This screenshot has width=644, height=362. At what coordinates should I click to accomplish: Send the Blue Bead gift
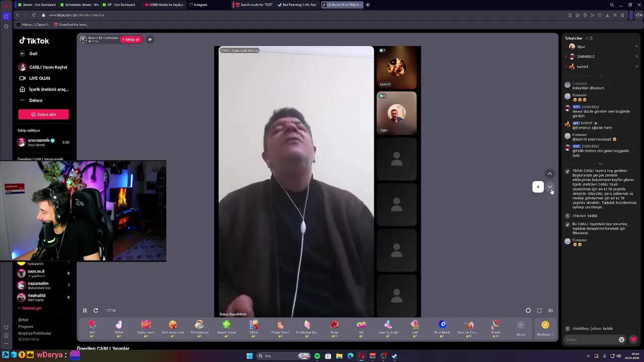[442, 328]
